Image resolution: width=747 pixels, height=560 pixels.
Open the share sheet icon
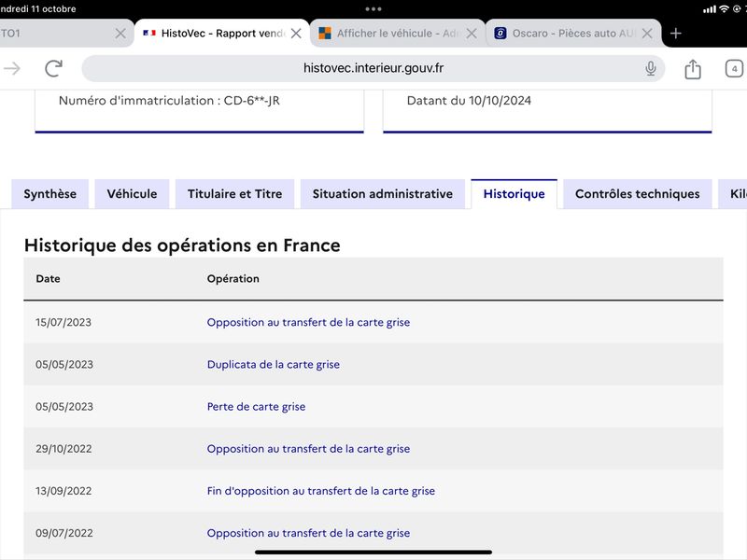(x=693, y=69)
